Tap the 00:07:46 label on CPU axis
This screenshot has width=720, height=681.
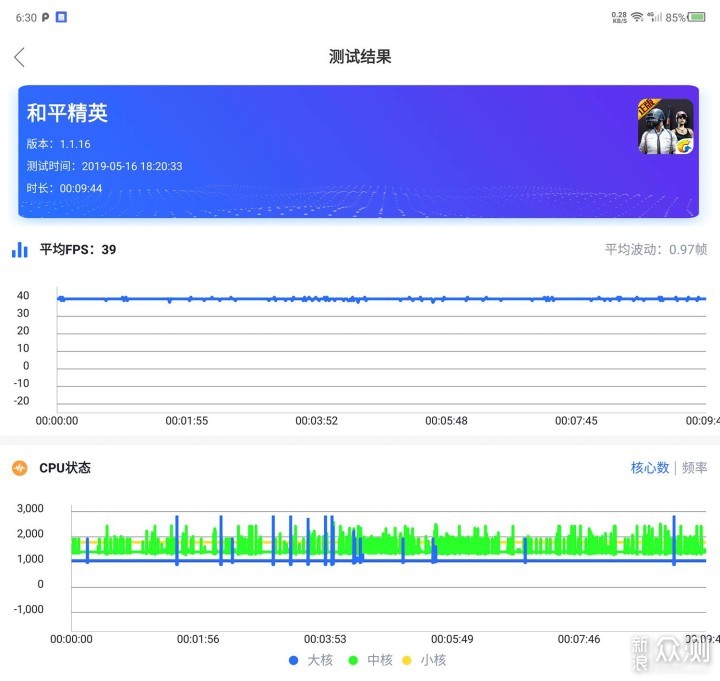click(579, 639)
